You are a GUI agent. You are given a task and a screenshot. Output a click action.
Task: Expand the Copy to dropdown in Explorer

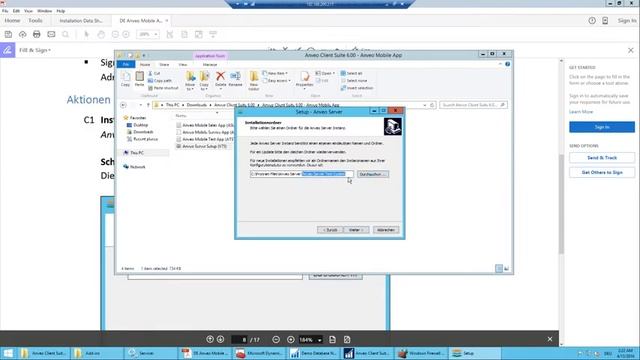pyautogui.click(x=204, y=89)
